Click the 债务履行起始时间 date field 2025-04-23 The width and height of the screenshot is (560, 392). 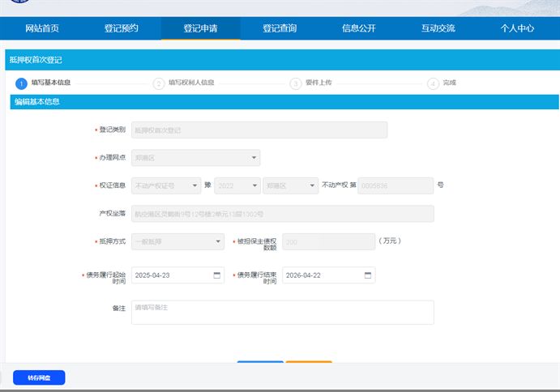point(177,275)
